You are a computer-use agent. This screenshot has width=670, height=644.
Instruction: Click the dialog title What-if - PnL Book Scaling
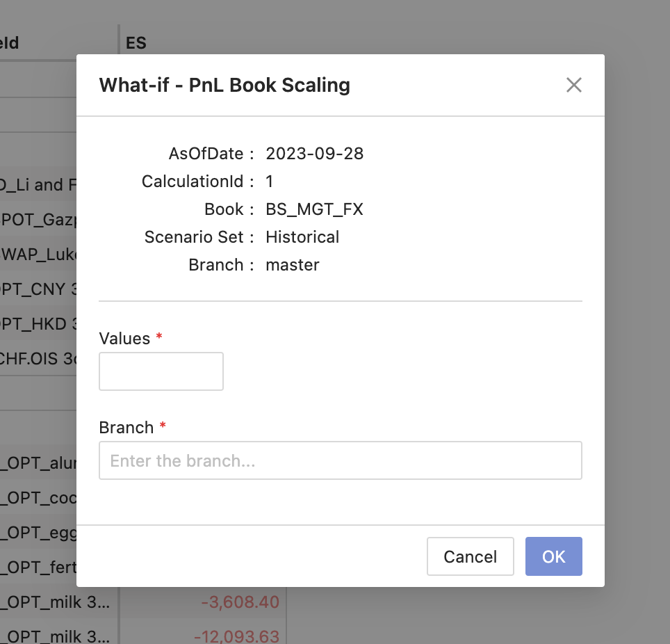(x=224, y=85)
